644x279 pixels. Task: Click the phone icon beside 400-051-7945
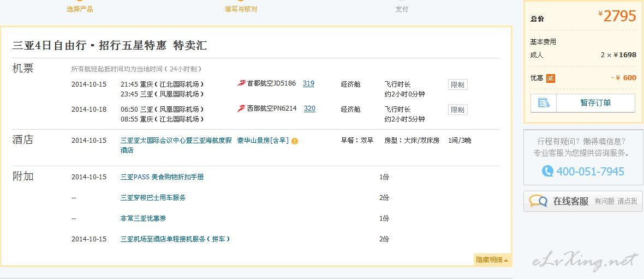click(x=547, y=172)
